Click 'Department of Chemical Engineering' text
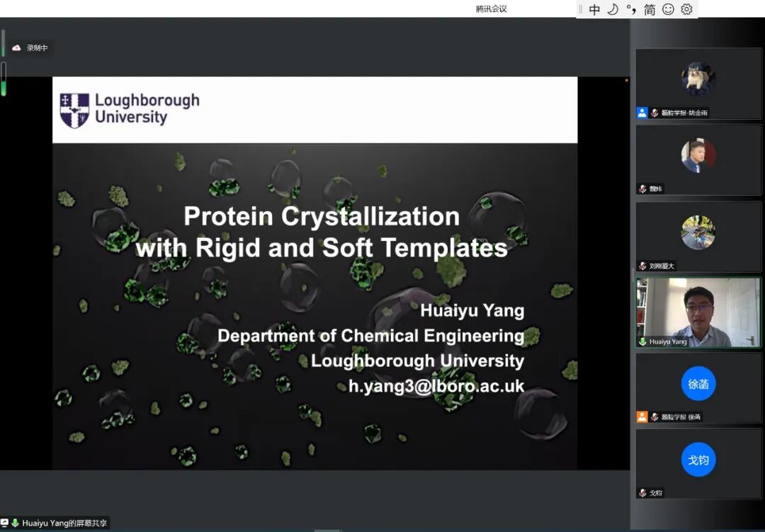 coord(370,336)
